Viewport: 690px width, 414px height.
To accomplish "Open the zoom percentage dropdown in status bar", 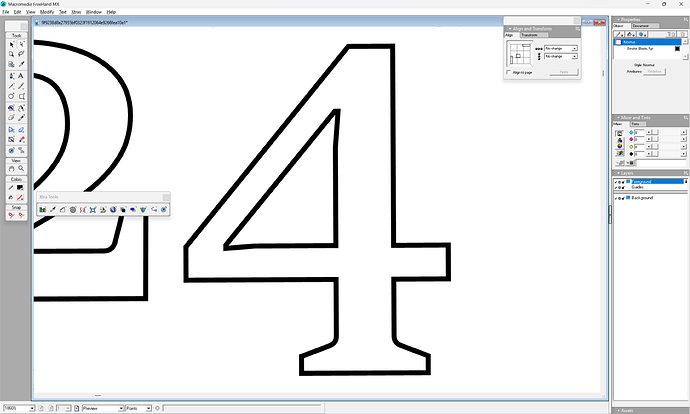I will pos(32,409).
